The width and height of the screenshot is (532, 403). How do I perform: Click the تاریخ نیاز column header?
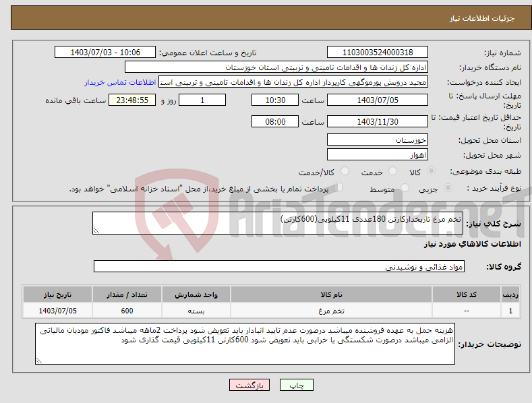pyautogui.click(x=57, y=294)
